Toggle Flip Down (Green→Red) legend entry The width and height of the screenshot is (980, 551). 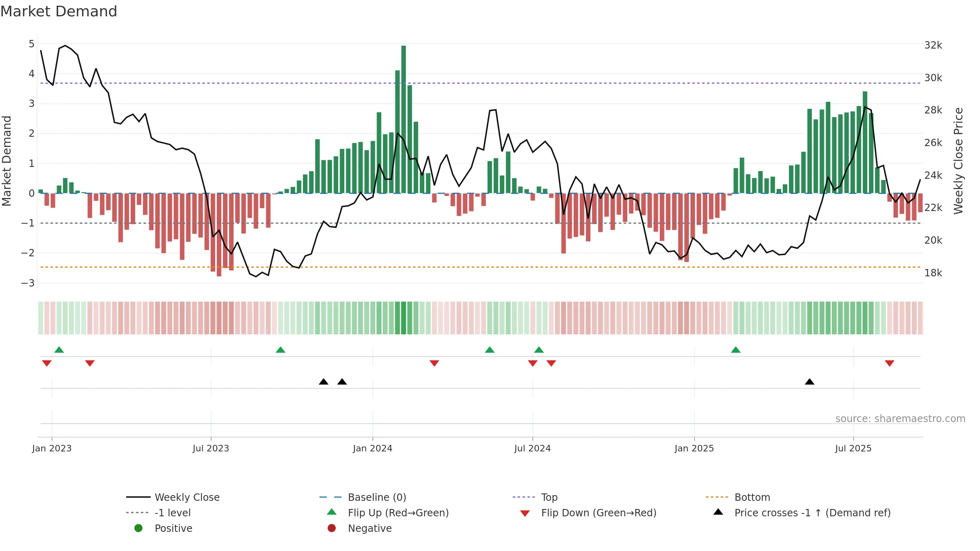click(588, 513)
